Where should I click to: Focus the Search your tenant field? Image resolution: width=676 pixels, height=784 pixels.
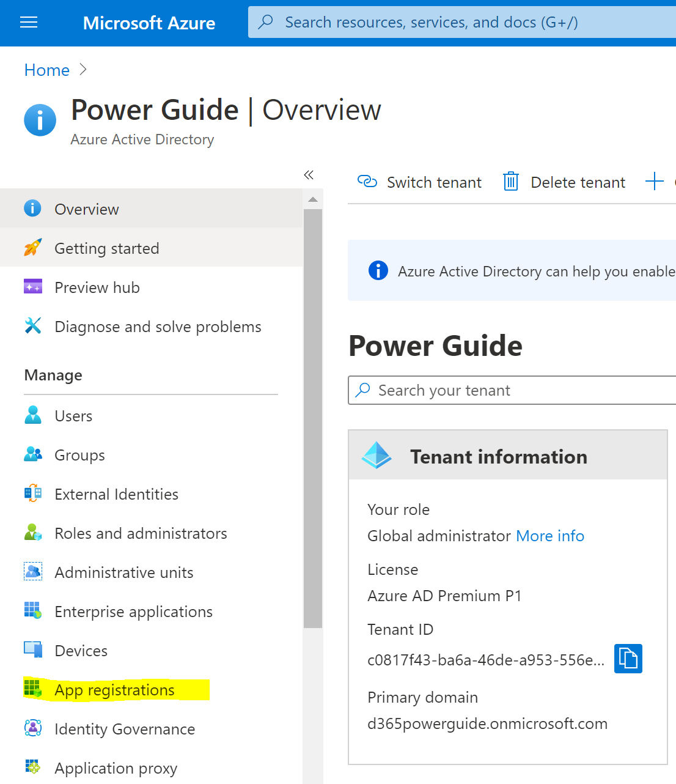pos(512,390)
